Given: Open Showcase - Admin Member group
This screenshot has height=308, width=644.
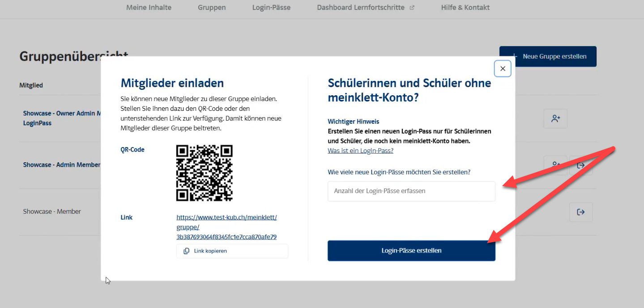Looking at the screenshot, I should (x=62, y=165).
